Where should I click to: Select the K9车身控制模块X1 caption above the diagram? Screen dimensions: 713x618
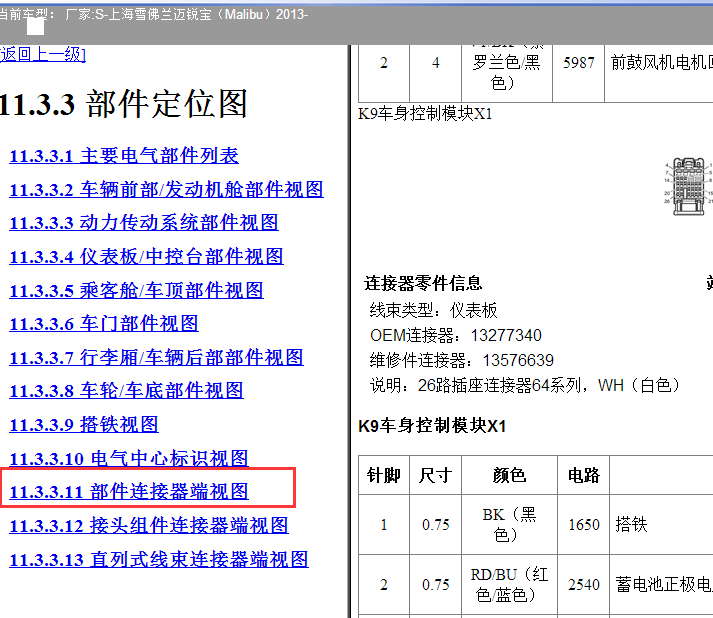425,113
